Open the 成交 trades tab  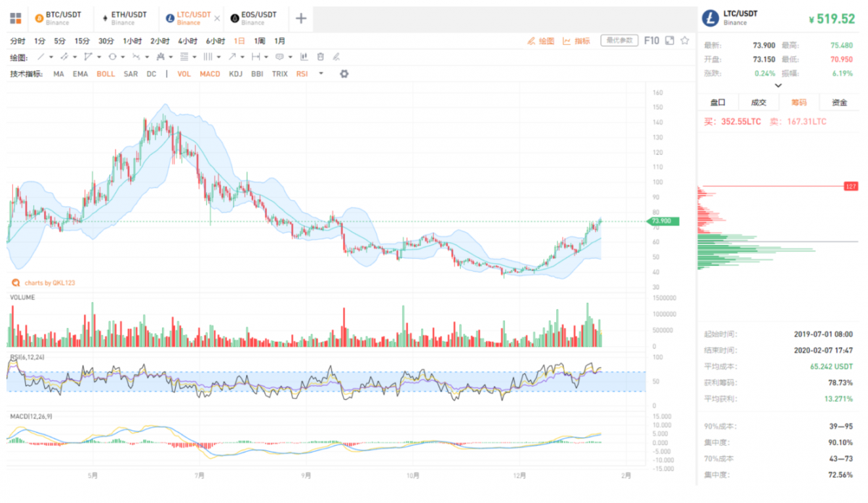click(758, 103)
